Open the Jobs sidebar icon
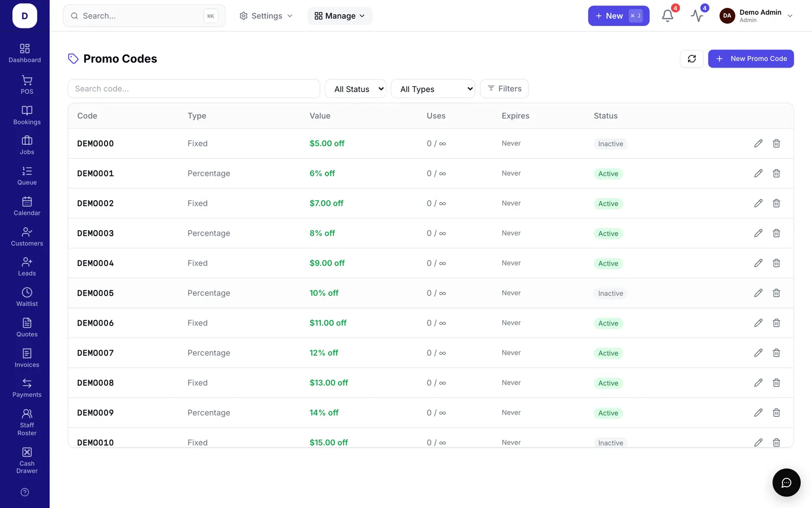Screen dimensions: 812x508 coord(27,145)
